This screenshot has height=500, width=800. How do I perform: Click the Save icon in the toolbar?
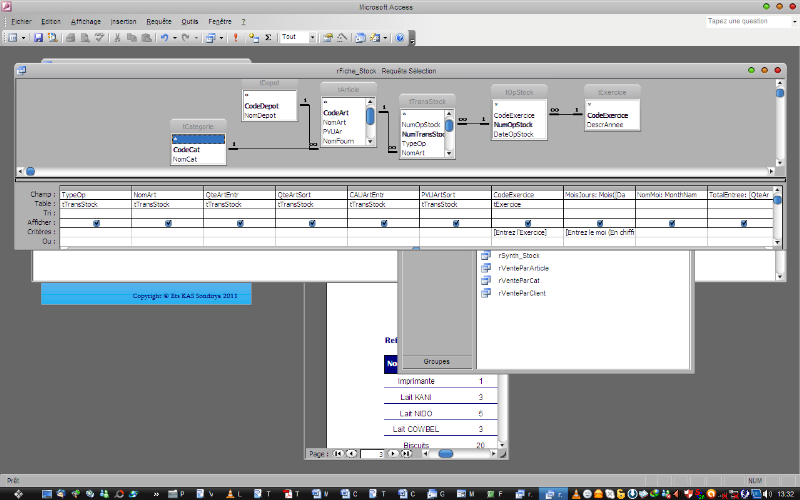point(38,38)
